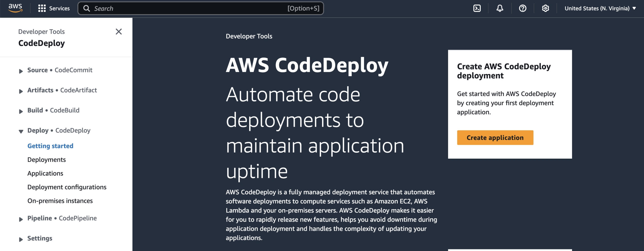Open Applications in the sidebar
The height and width of the screenshot is (251, 644).
[x=45, y=173]
